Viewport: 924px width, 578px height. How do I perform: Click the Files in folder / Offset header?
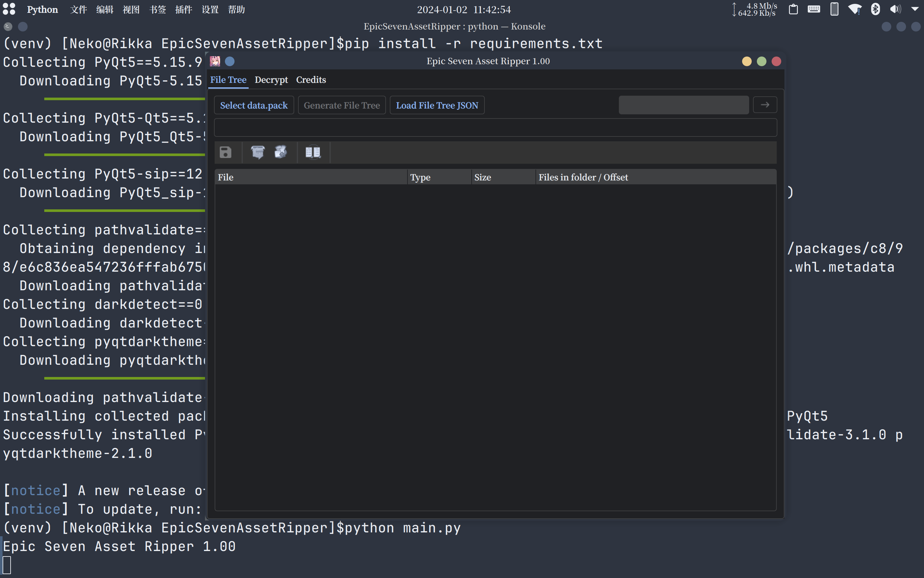pyautogui.click(x=656, y=177)
